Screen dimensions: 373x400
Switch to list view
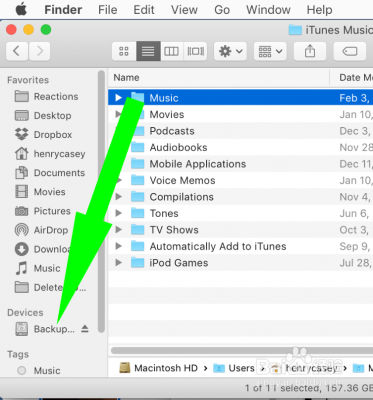pyautogui.click(x=148, y=51)
